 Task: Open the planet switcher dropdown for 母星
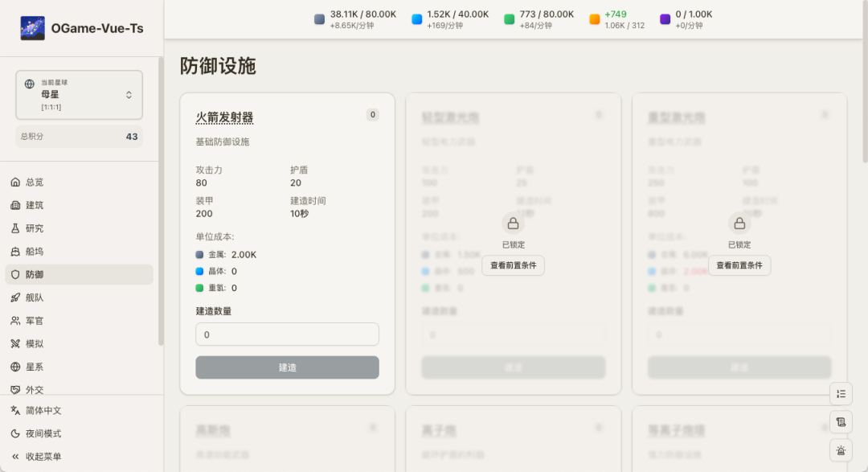79,95
